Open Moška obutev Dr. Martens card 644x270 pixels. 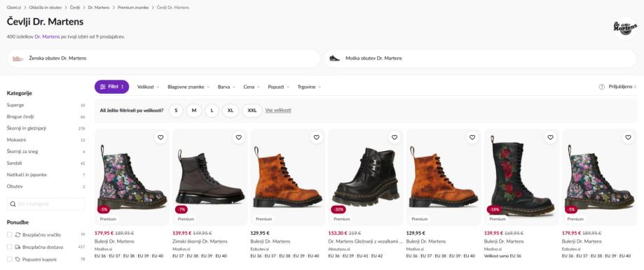click(x=480, y=59)
